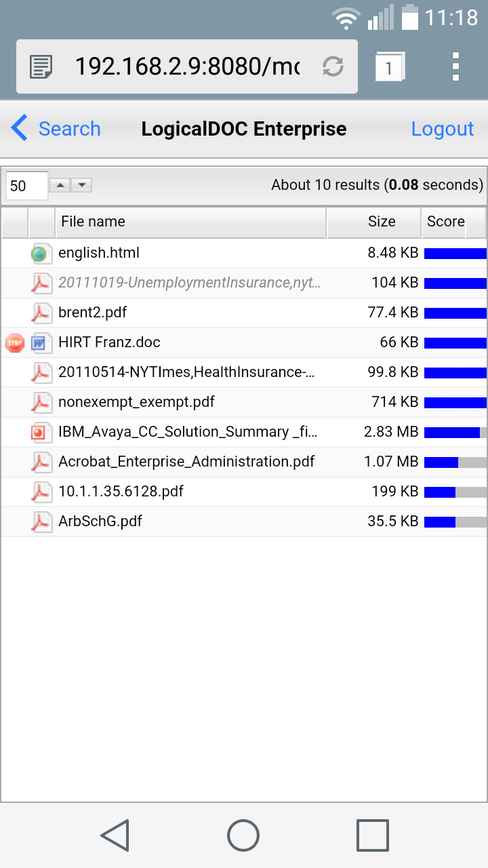
Task: Tap the browser URL address field
Action: tap(187, 66)
